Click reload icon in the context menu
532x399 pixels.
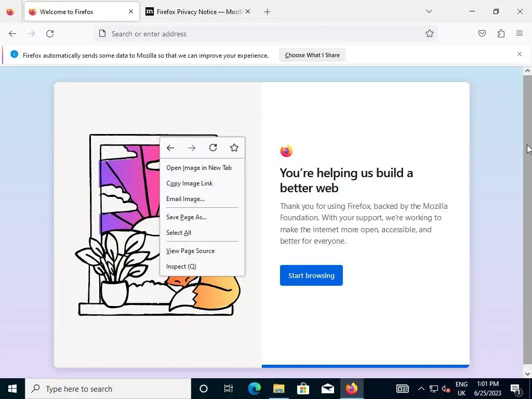coord(213,148)
